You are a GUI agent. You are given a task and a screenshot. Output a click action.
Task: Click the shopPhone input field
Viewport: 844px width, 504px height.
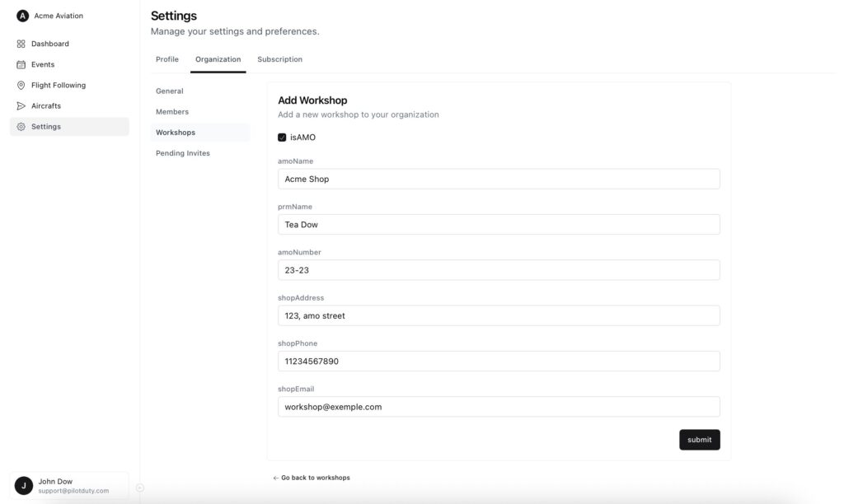(x=499, y=361)
